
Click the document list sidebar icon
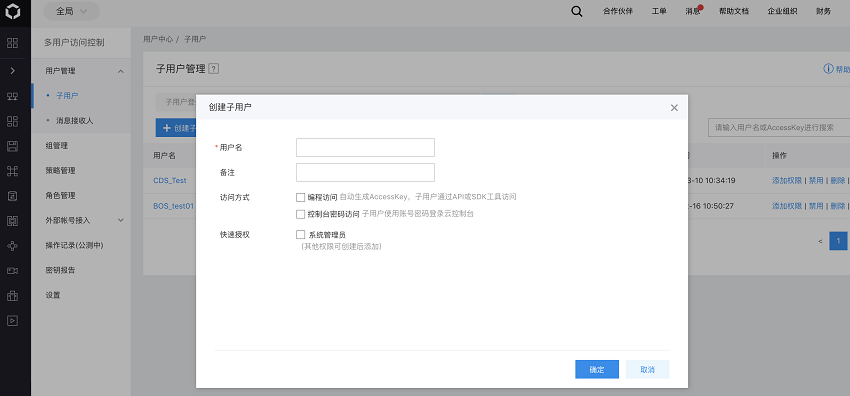(12, 196)
